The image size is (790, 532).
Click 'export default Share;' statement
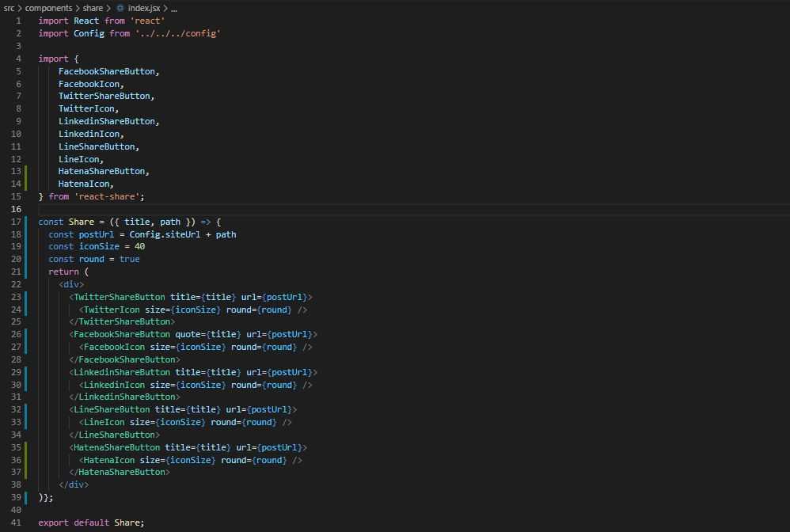pos(91,522)
